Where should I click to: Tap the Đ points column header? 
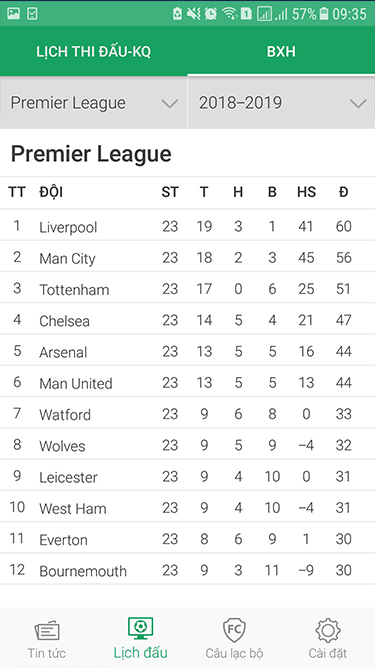[x=343, y=192]
